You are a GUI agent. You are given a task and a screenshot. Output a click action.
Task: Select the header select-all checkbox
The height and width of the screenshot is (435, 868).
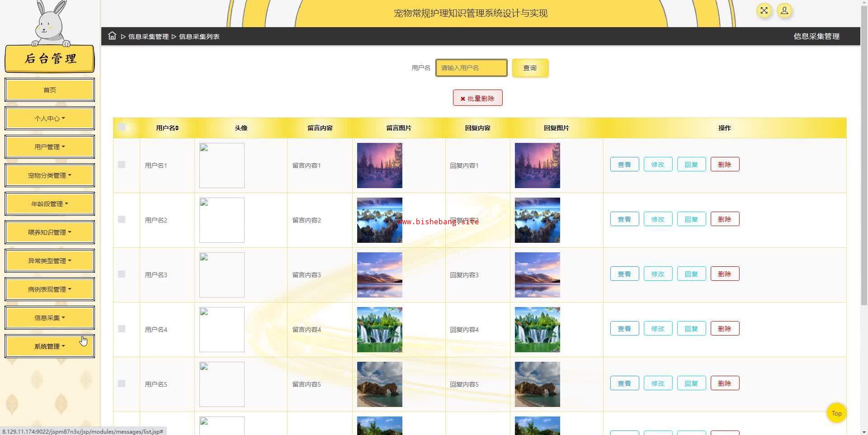tap(122, 127)
